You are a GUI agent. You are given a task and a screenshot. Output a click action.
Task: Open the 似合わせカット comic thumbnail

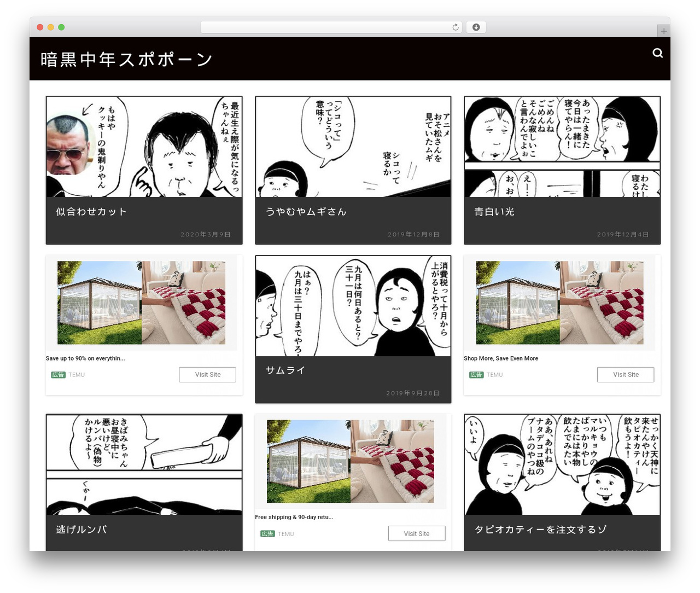click(x=144, y=147)
